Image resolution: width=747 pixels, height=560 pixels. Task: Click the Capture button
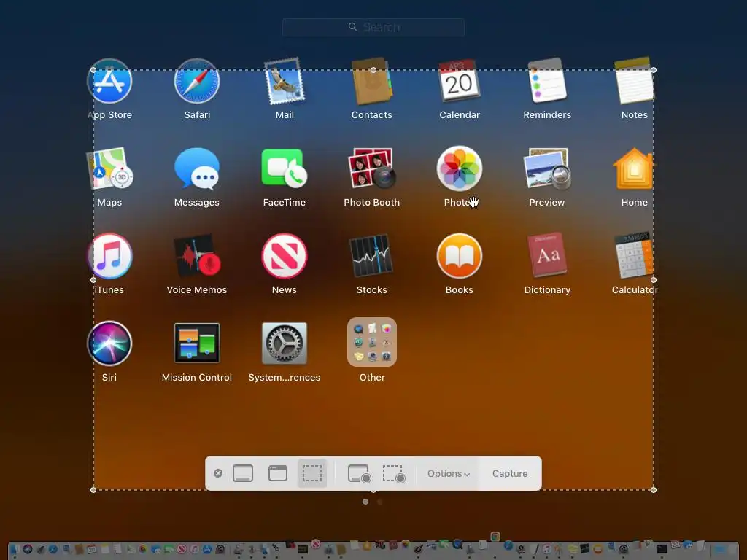pos(510,474)
